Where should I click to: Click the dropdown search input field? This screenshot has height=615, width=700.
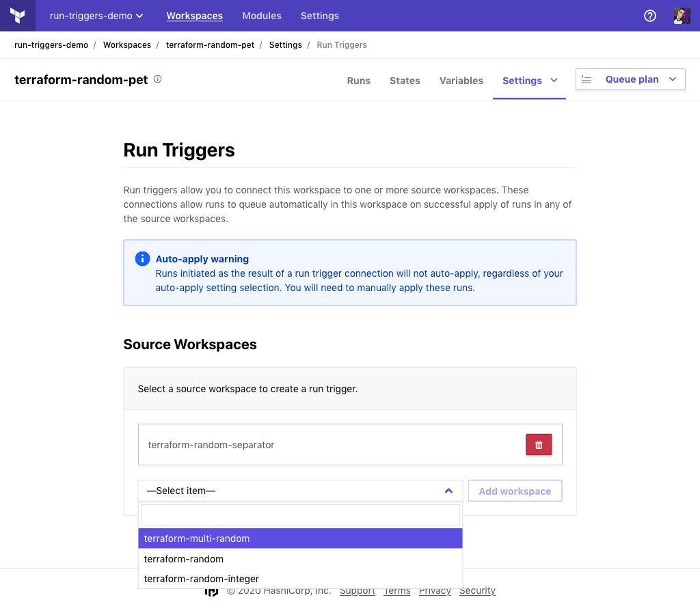[x=301, y=515]
